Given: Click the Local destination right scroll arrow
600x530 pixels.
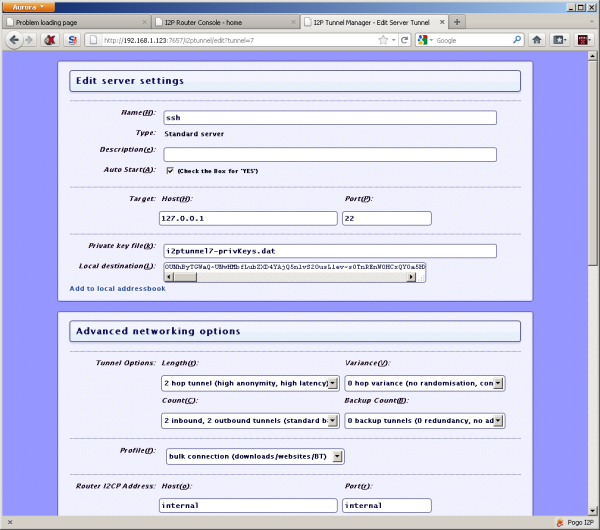Looking at the screenshot, I should tap(411, 277).
